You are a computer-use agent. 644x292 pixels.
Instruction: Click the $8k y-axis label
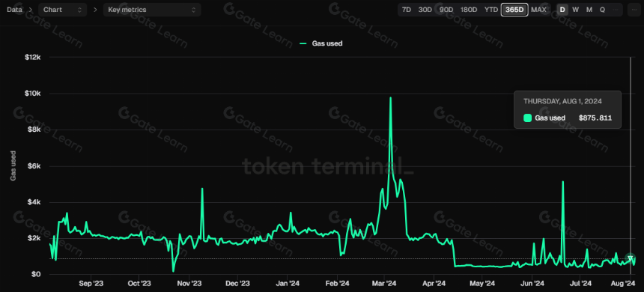click(34, 130)
